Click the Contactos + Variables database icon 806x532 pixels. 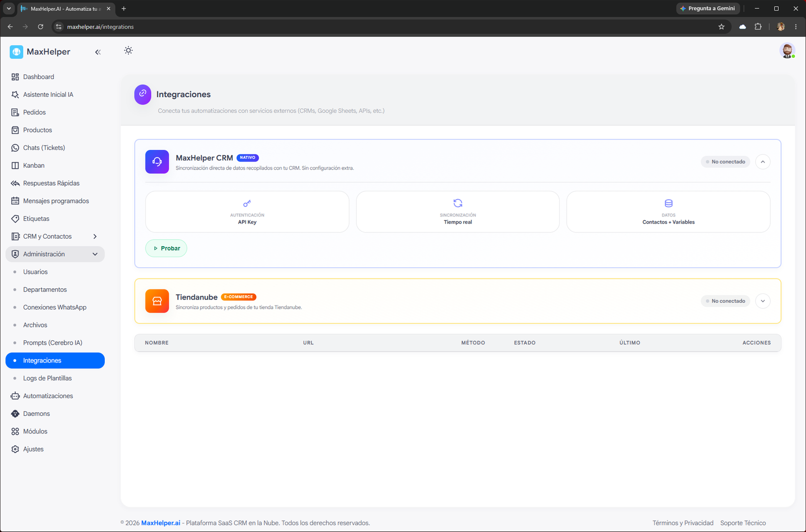click(x=668, y=203)
